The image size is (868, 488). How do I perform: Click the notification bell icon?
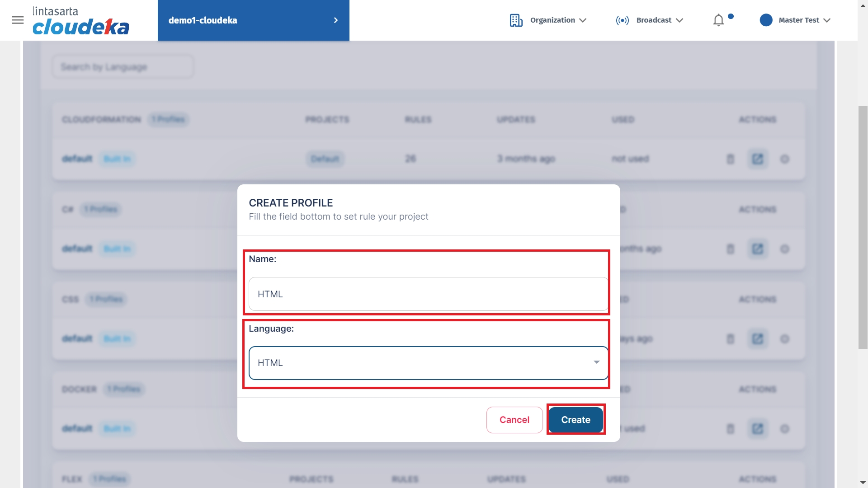[718, 20]
